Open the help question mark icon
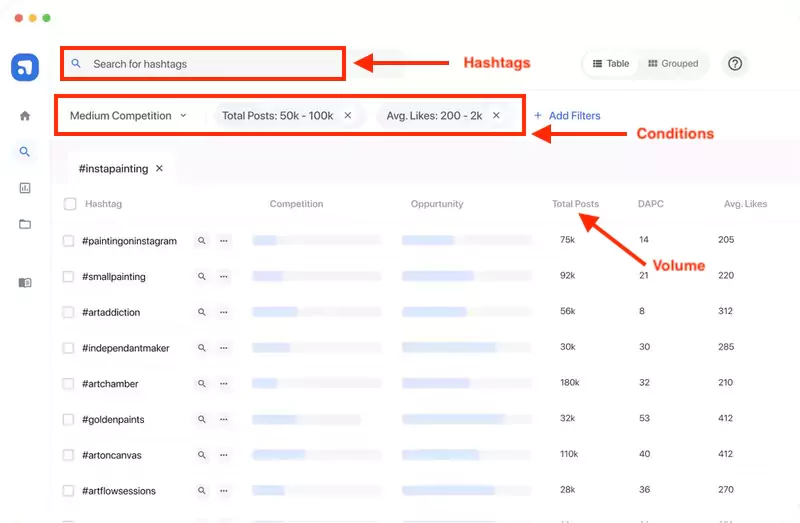800x523 pixels. point(735,64)
